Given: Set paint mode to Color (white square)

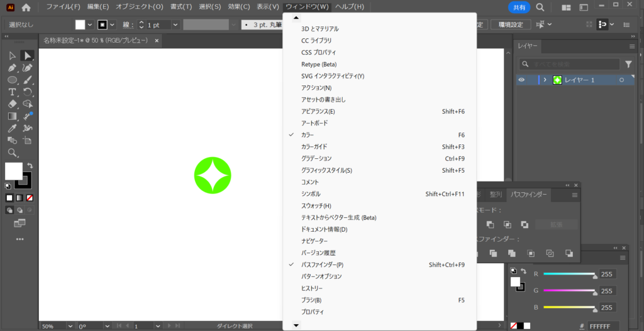Looking at the screenshot, I should [x=9, y=198].
